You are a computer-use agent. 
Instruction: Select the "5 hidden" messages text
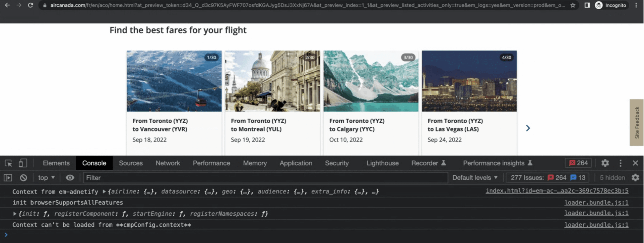point(612,178)
